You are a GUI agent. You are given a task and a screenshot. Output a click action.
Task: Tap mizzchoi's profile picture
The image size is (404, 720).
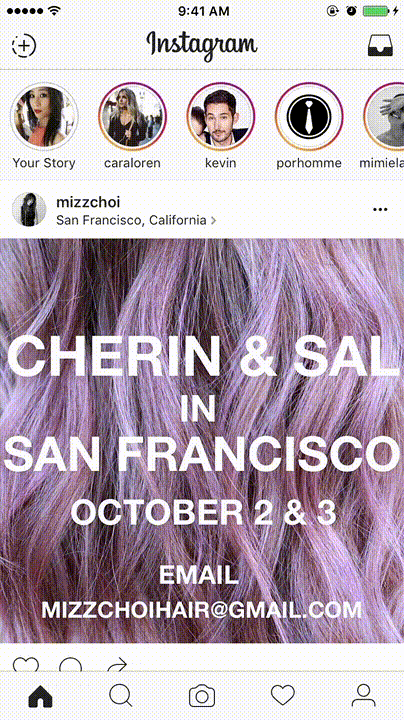coord(29,209)
